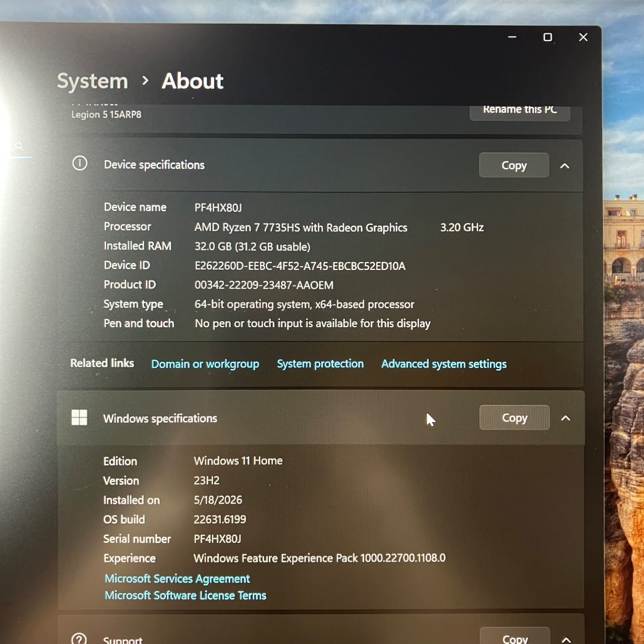The height and width of the screenshot is (644, 644).
Task: Collapse the Device specifications section
Action: click(x=565, y=166)
